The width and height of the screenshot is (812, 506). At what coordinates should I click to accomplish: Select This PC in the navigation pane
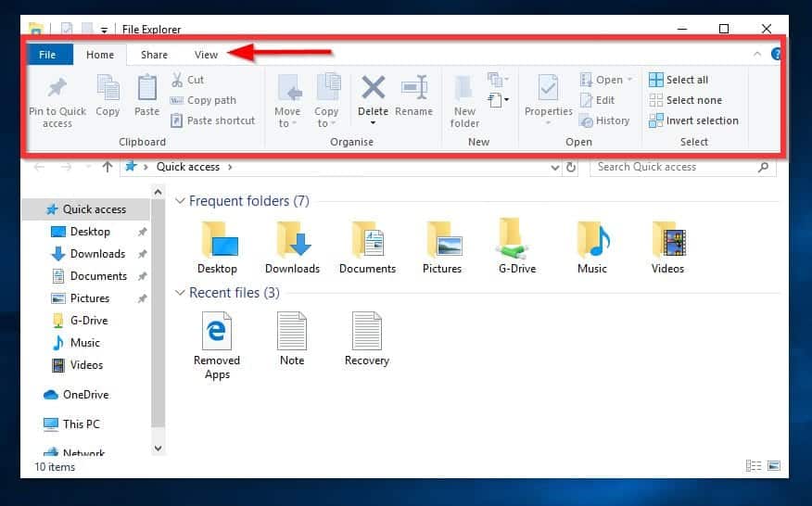(82, 424)
